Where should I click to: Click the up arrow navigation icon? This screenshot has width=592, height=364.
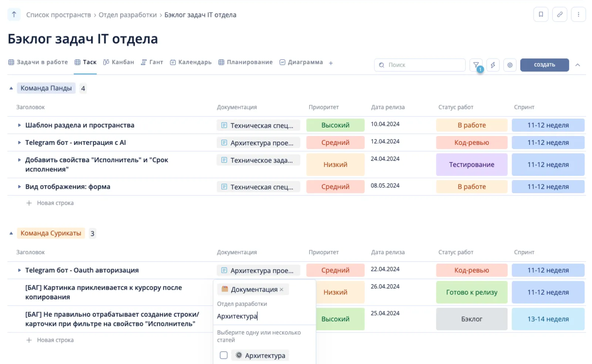pyautogui.click(x=14, y=15)
